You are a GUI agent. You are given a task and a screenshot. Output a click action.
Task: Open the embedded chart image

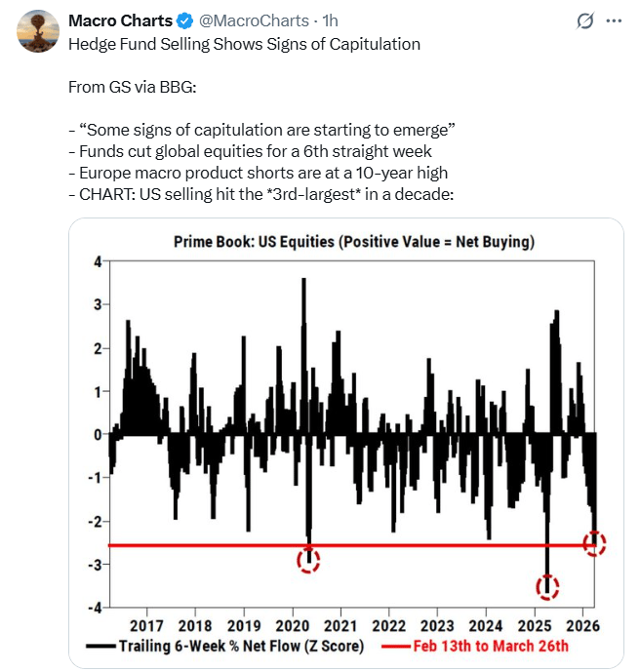(346, 443)
